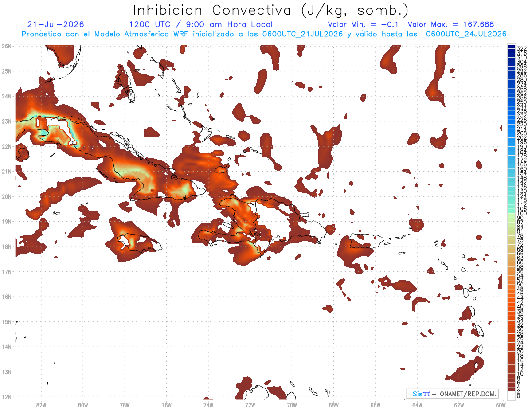Click the "250" label on the color scale
Screen dimensions: 532x411
tap(521, 102)
